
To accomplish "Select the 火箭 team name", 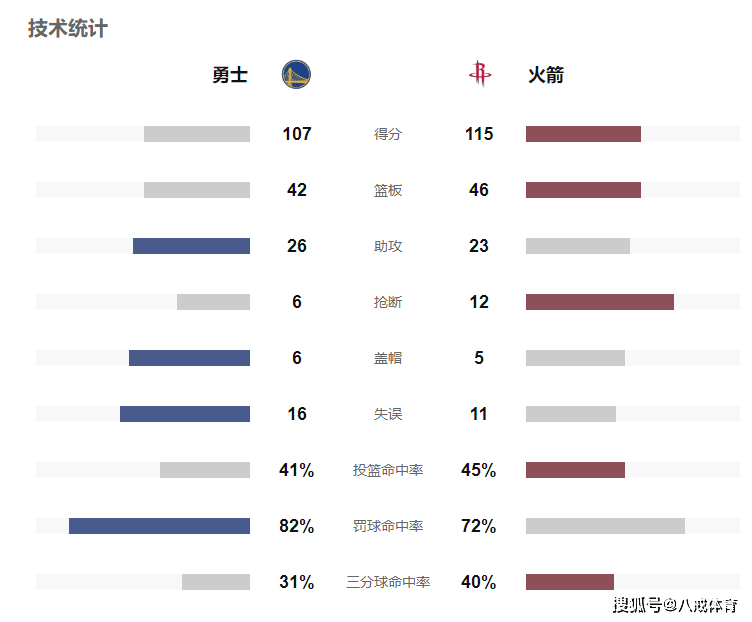I will click(x=546, y=75).
